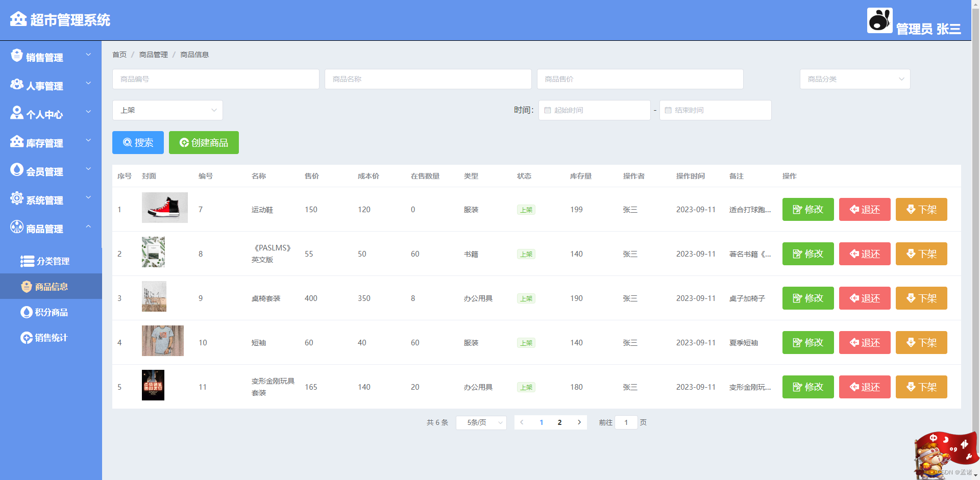Open the 5条/页 page size dropdown
Image resolution: width=980 pixels, height=480 pixels.
coord(481,422)
